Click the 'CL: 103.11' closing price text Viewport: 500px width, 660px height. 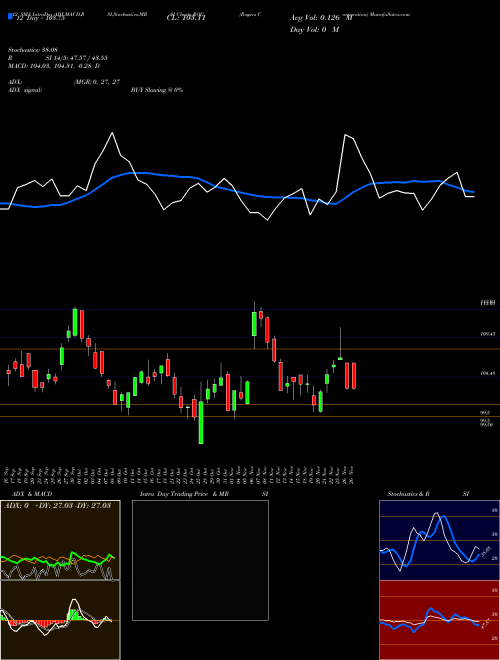186,18
